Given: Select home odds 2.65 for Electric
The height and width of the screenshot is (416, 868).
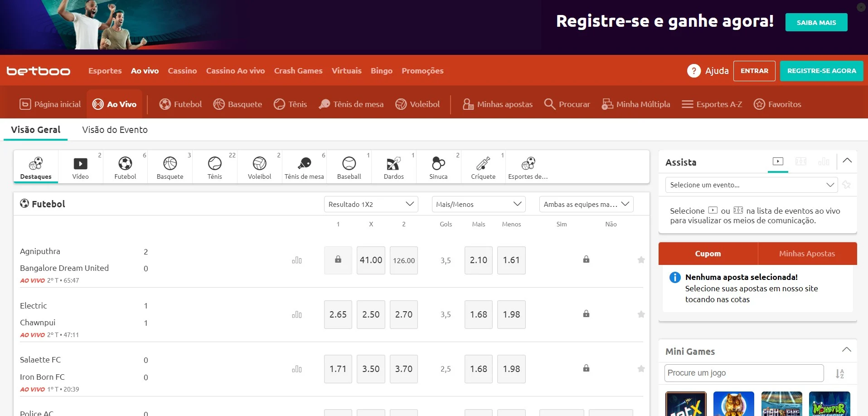Looking at the screenshot, I should click(x=338, y=314).
